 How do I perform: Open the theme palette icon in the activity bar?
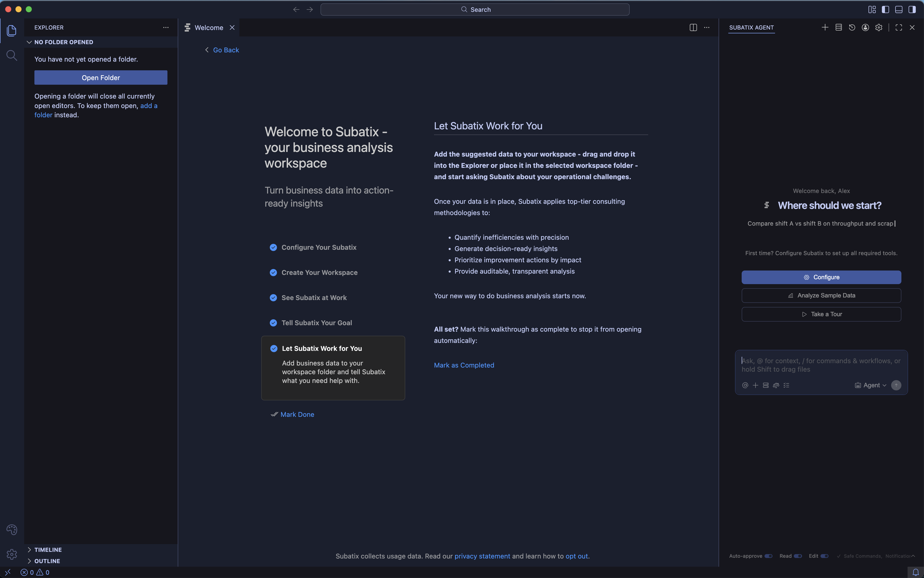pyautogui.click(x=12, y=529)
